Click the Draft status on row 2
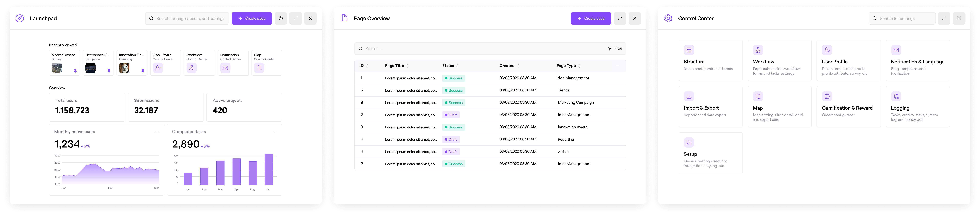Image resolution: width=980 pixels, height=216 pixels. [451, 115]
